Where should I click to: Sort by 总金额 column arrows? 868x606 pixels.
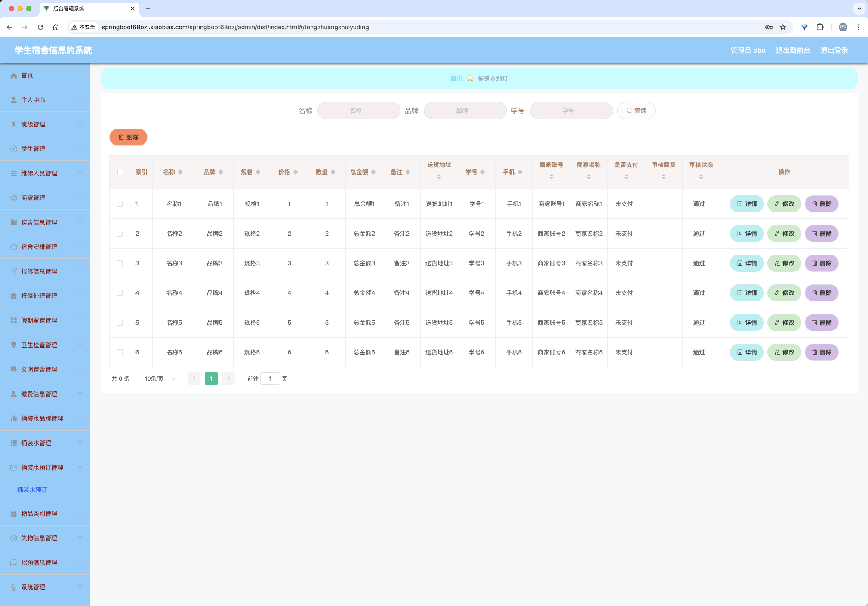373,172
